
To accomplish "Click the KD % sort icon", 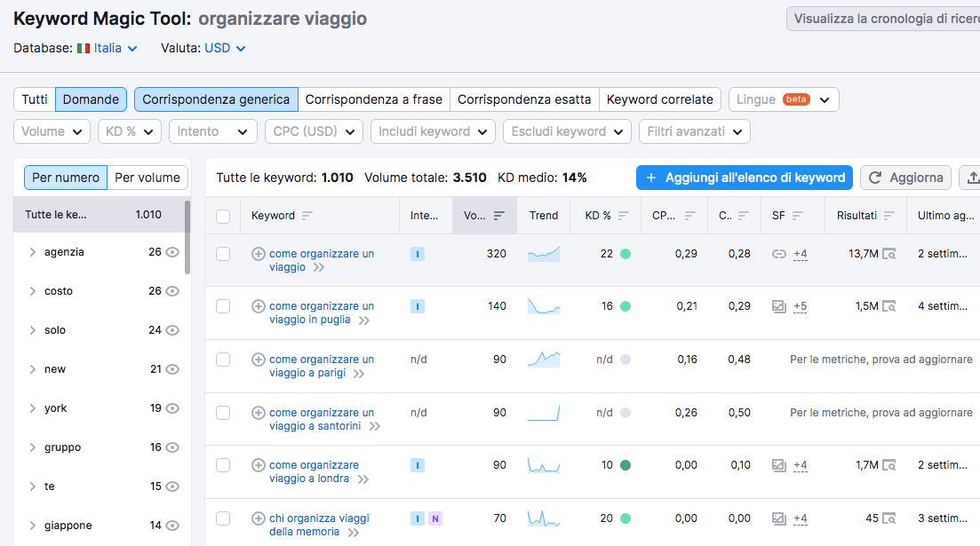I will pyautogui.click(x=624, y=216).
